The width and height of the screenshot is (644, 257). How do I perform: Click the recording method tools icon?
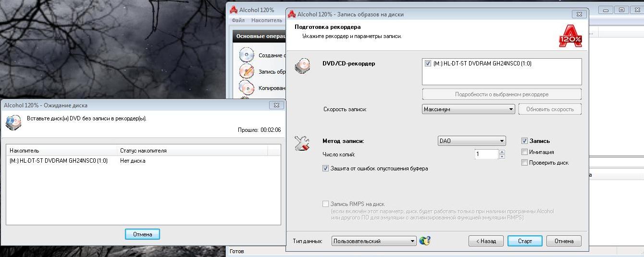[x=302, y=143]
